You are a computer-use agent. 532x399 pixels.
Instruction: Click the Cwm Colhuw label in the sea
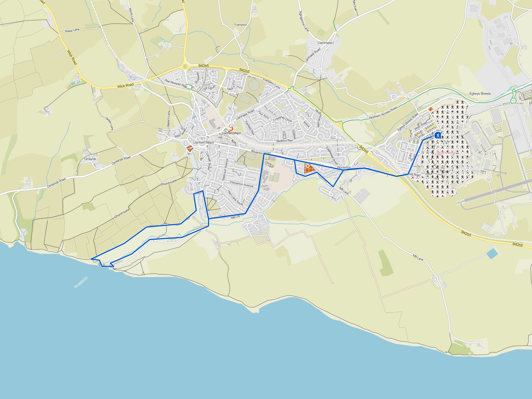tap(81, 282)
